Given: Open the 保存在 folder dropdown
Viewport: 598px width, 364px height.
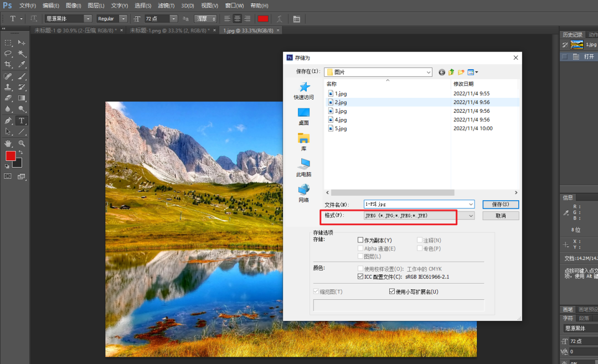Looking at the screenshot, I should [x=378, y=72].
